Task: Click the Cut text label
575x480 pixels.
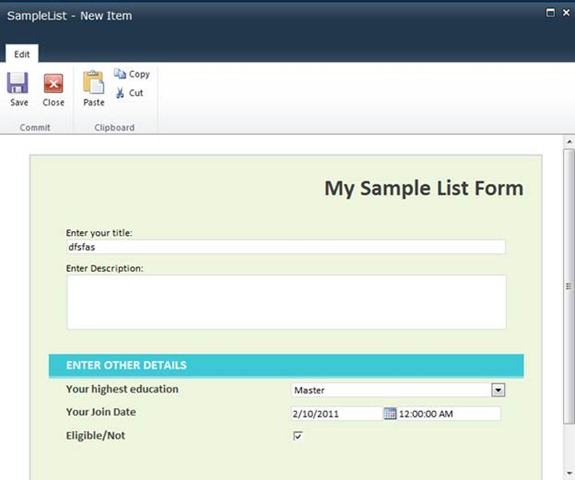Action: [x=136, y=93]
